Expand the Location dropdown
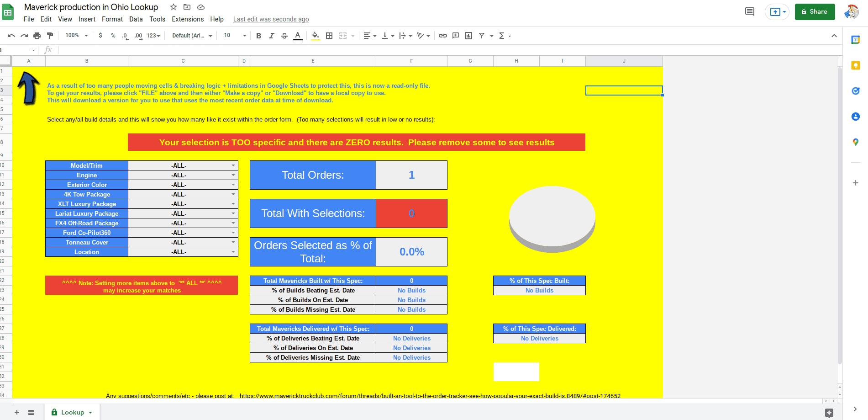The width and height of the screenshot is (868, 420). (x=233, y=252)
